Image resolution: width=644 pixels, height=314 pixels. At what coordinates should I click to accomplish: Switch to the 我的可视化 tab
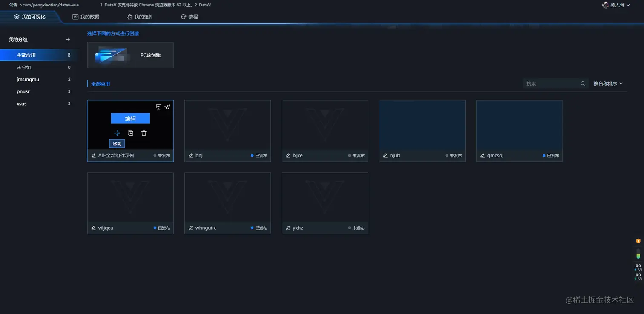pyautogui.click(x=30, y=17)
